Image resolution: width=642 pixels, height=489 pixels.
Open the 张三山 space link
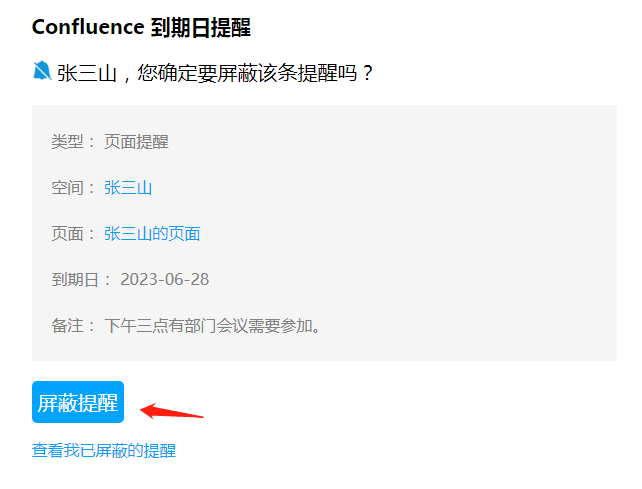coord(128,188)
